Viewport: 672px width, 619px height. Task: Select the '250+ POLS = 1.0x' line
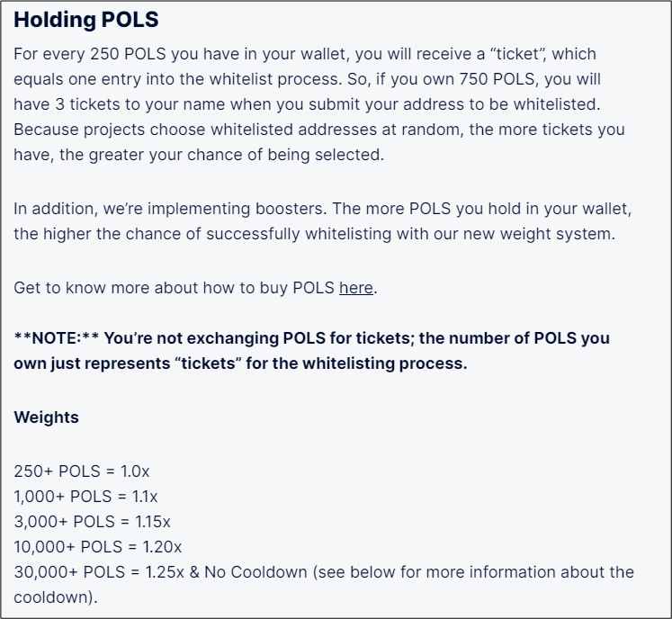pos(82,471)
